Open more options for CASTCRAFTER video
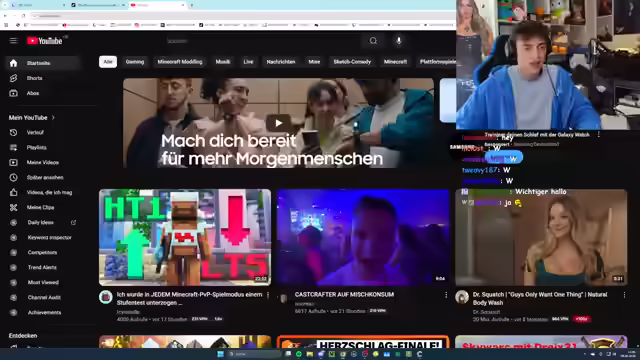Image resolution: width=640 pixels, height=360 pixels. tap(446, 295)
